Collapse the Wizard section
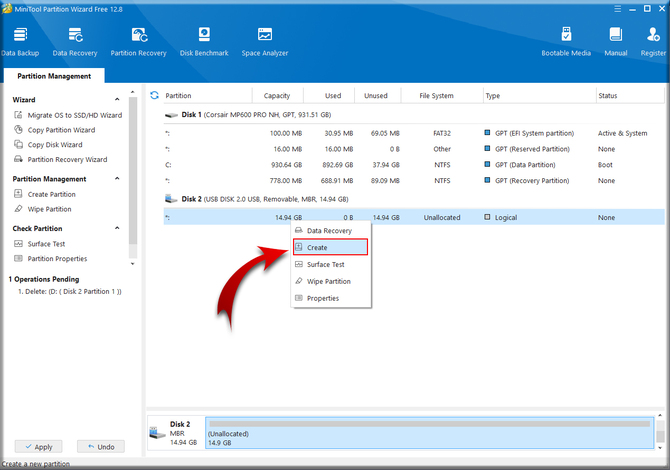Viewport: 670px width, 470px height. coord(117,99)
